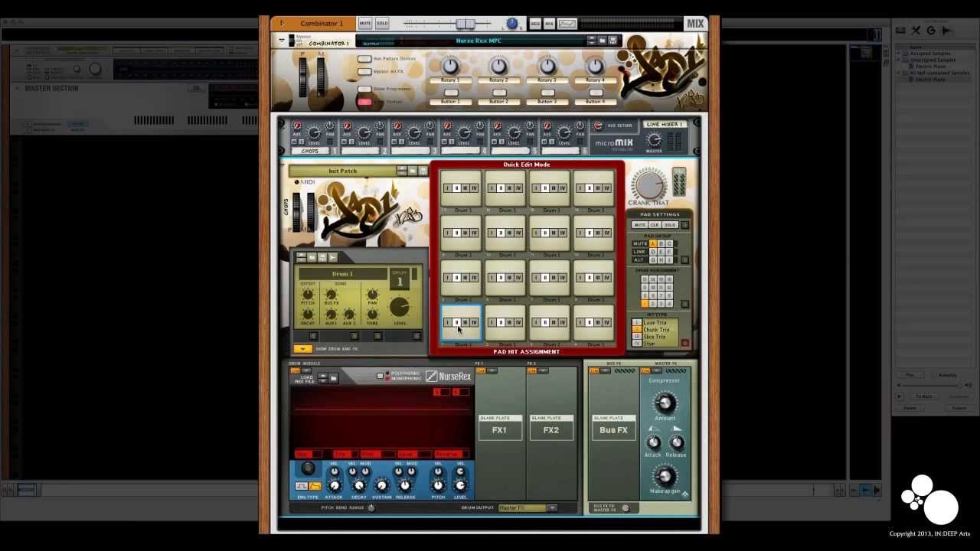This screenshot has height=551, width=980.
Task: Toggle Bypass All FX button
Action: click(364, 72)
